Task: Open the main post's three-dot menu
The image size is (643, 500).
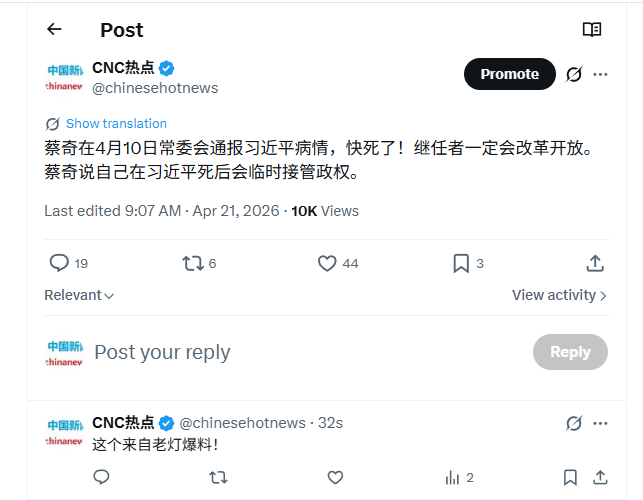Action: tap(600, 74)
